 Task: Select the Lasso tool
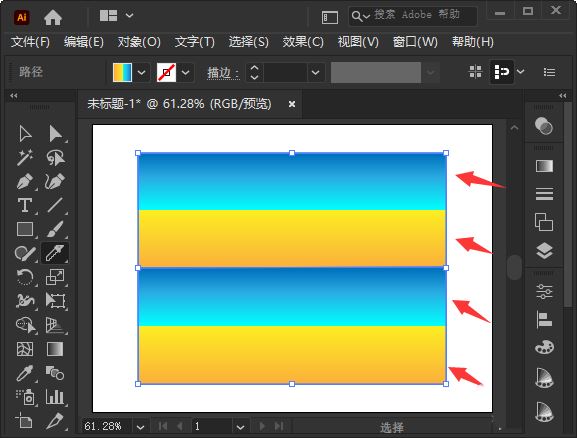[x=55, y=158]
